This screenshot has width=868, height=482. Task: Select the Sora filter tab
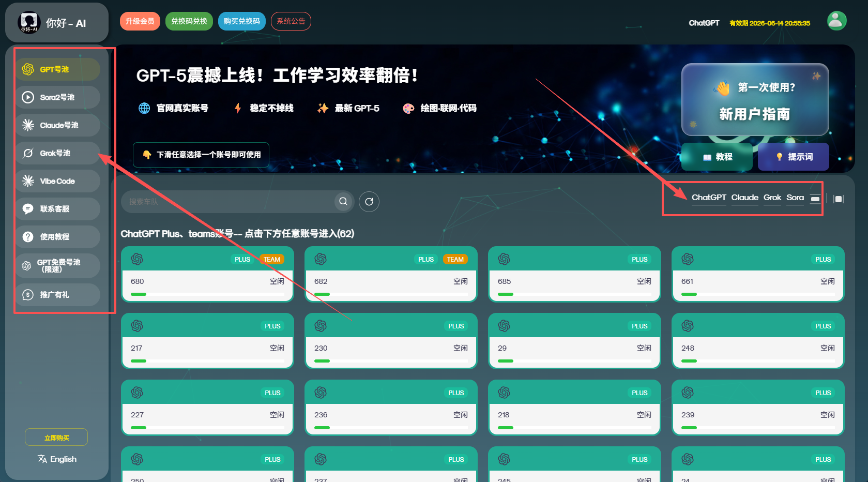(795, 198)
